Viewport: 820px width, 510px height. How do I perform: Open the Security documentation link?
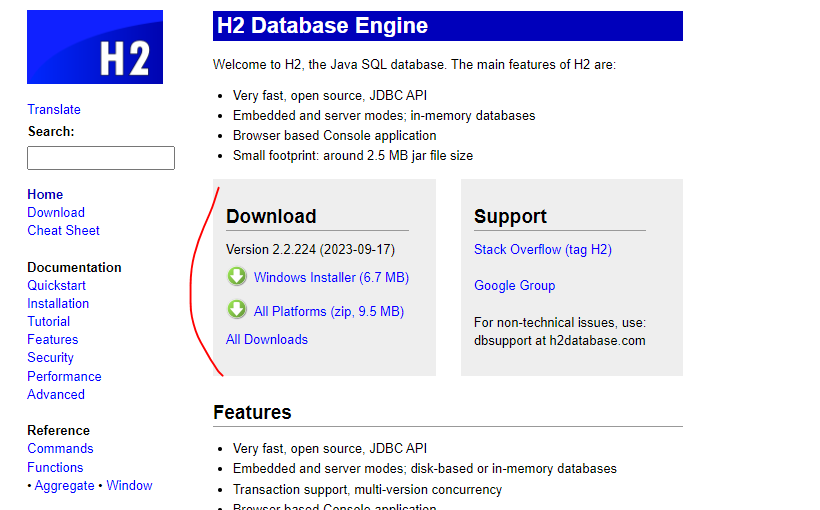tap(50, 358)
